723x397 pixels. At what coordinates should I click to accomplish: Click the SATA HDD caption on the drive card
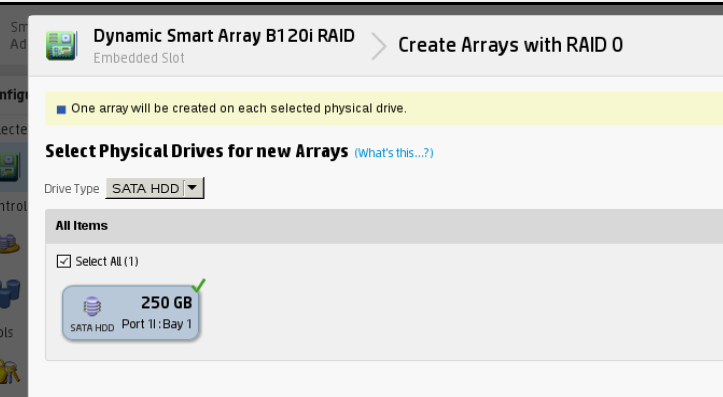92,328
